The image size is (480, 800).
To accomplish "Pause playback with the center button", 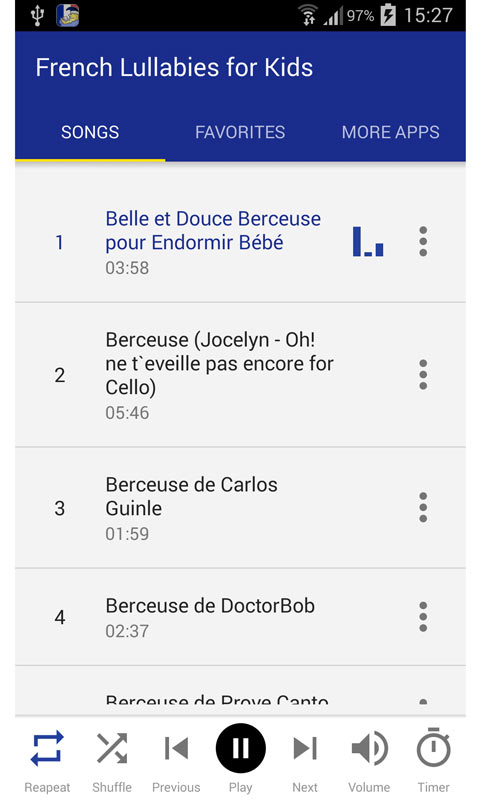I will coord(240,748).
